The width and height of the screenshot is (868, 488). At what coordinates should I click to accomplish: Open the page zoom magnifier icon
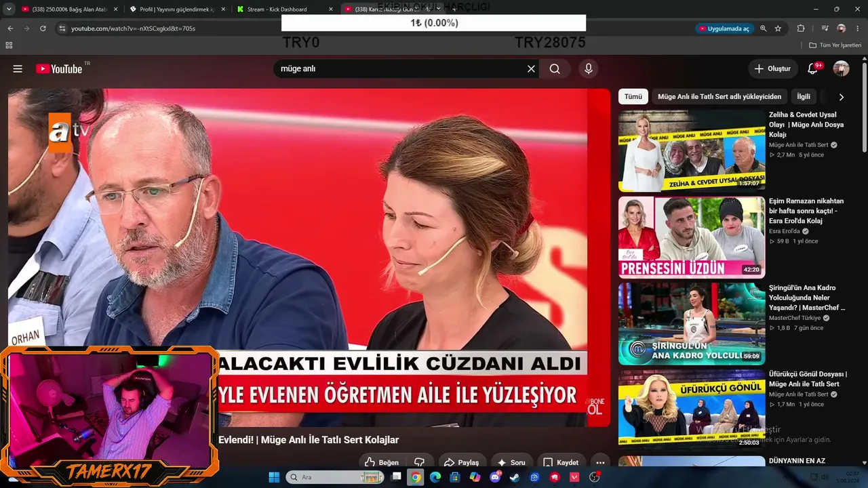[764, 28]
